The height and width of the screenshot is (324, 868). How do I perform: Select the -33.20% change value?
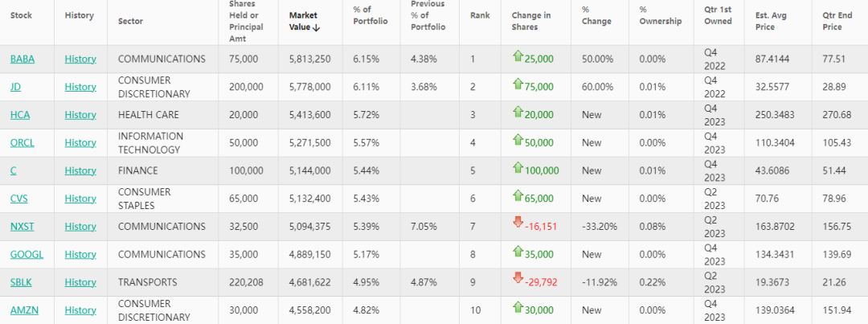(x=600, y=227)
